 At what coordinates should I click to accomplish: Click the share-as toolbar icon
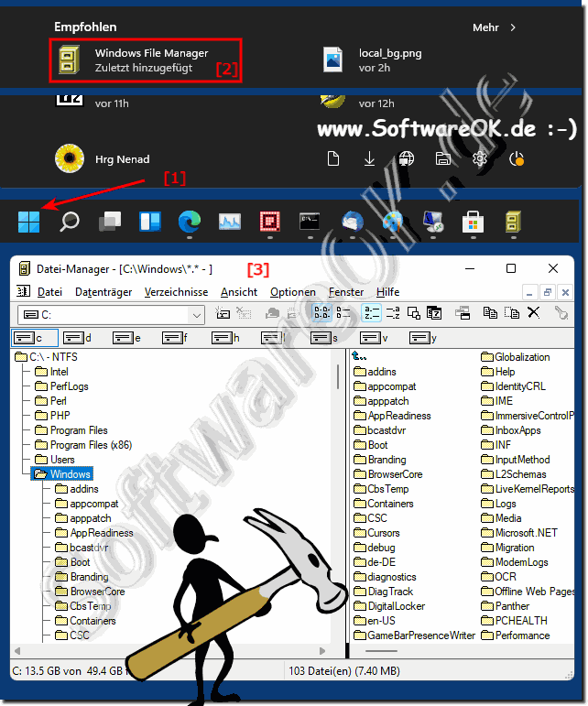coord(272,313)
